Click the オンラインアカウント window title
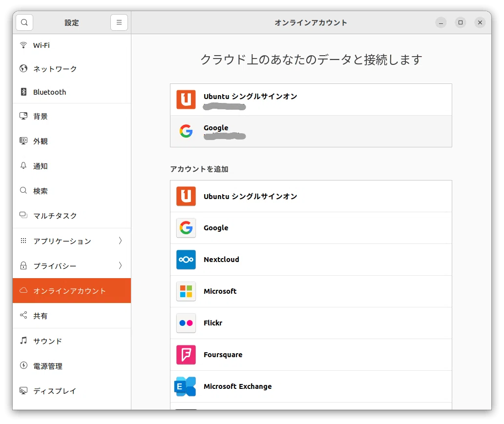The height and width of the screenshot is (424, 504). click(x=311, y=22)
